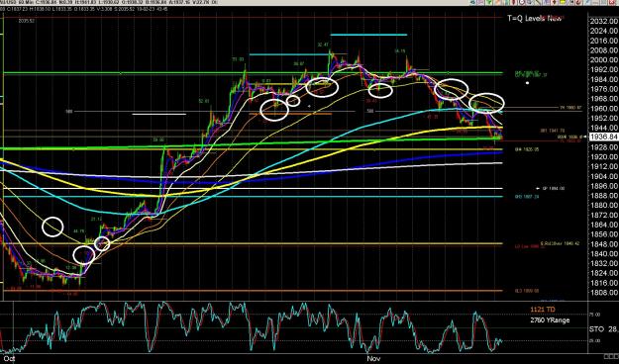Click the current price tag 1936.84
Screen dimensions: 619x364
603,136
